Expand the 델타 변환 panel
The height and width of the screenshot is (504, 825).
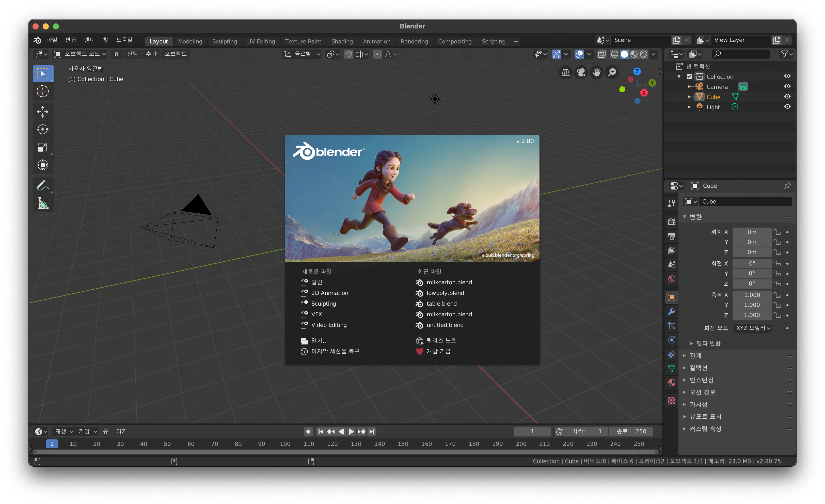pos(708,343)
